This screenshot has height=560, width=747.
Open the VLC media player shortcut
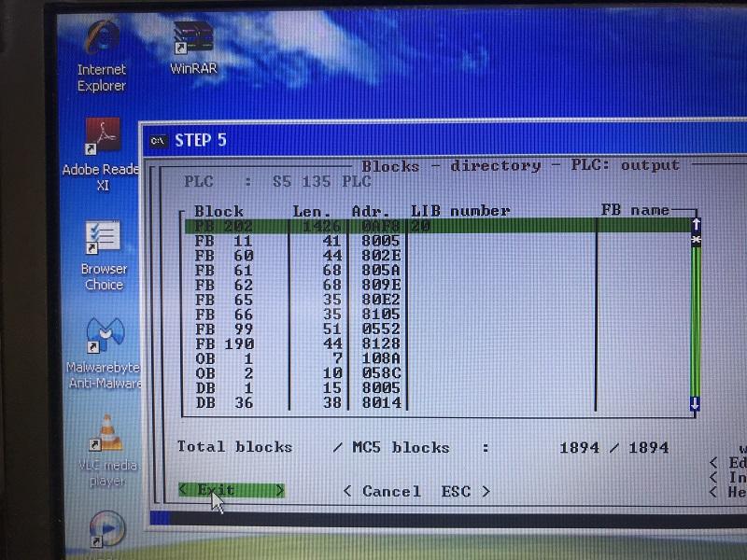[107, 451]
